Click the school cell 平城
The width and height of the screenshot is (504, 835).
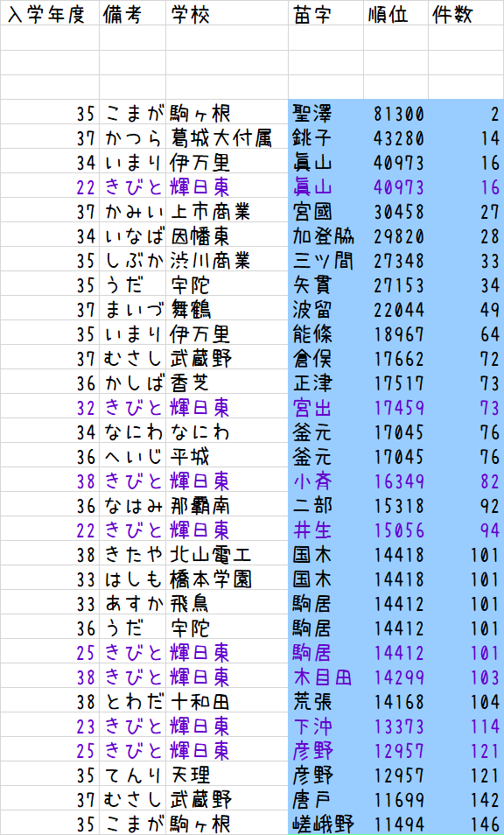point(227,455)
